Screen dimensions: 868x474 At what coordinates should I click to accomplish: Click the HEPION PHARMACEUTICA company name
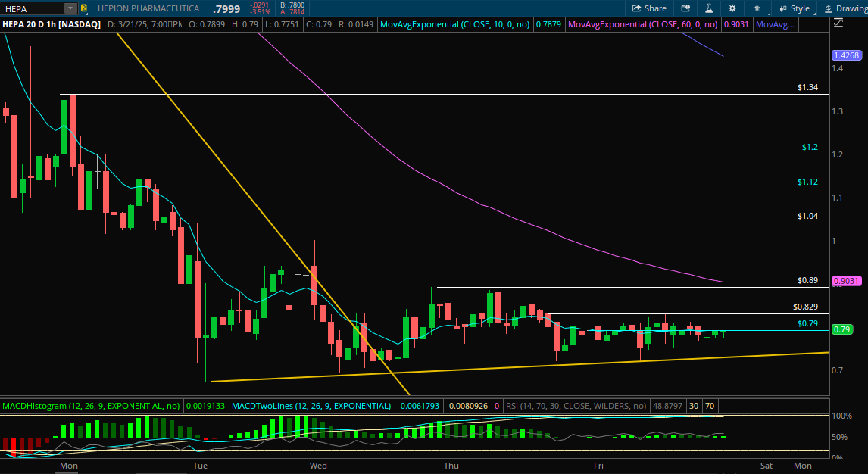point(148,8)
